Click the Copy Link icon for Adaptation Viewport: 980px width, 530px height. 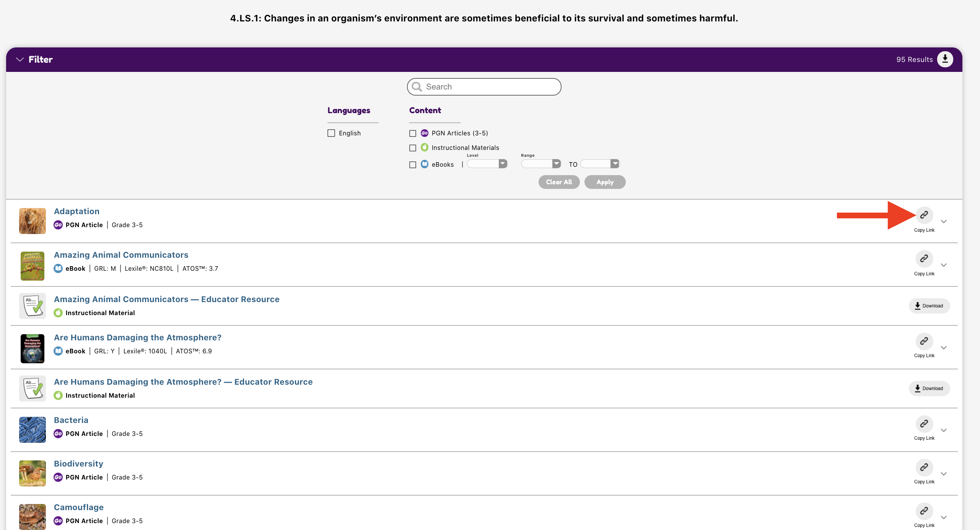[x=923, y=215]
